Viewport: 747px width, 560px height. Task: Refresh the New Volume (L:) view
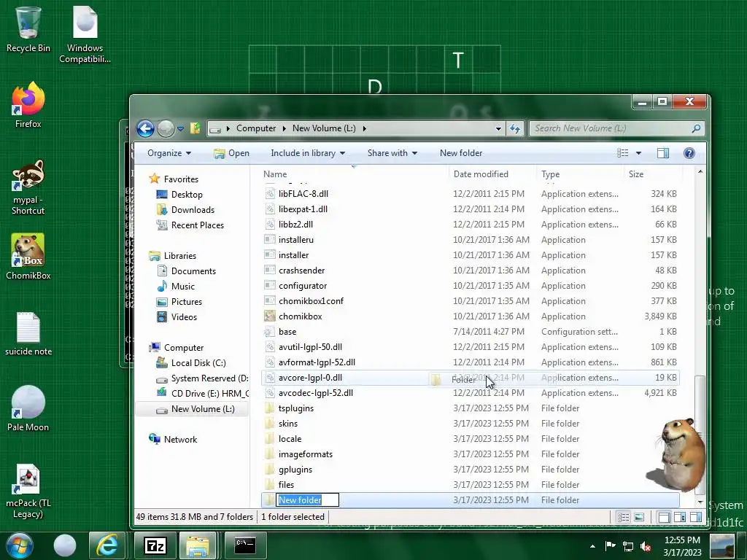(515, 128)
